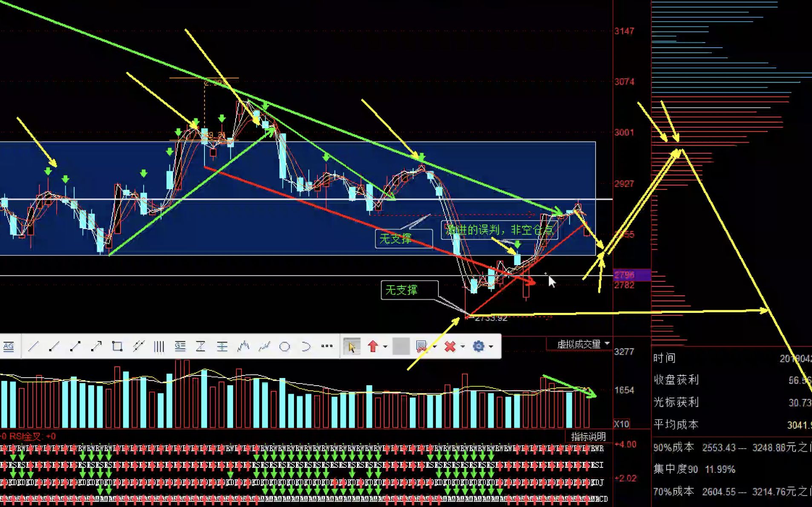This screenshot has width=812, height=507.
Task: Click the 3001 price axis label
Action: click(x=624, y=132)
